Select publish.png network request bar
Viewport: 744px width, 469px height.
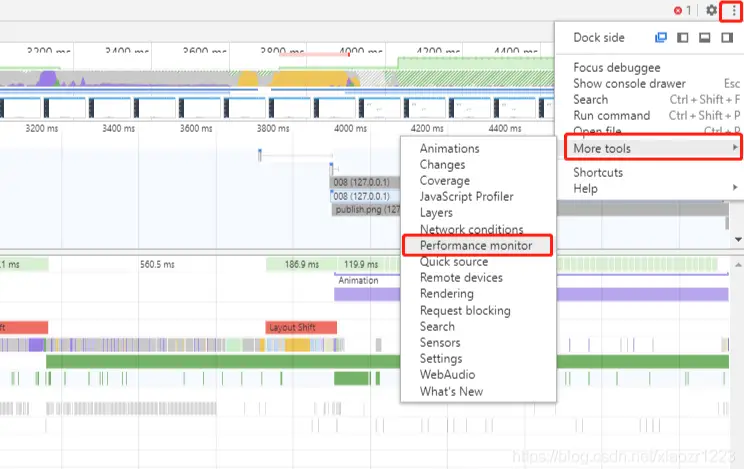(366, 209)
